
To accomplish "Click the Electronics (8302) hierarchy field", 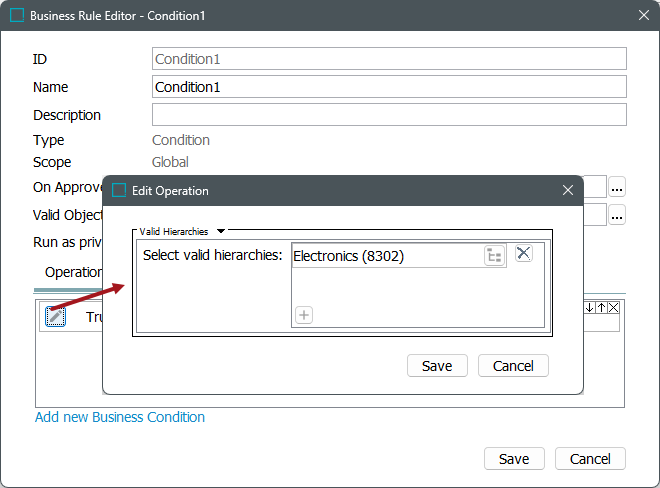I will [385, 256].
